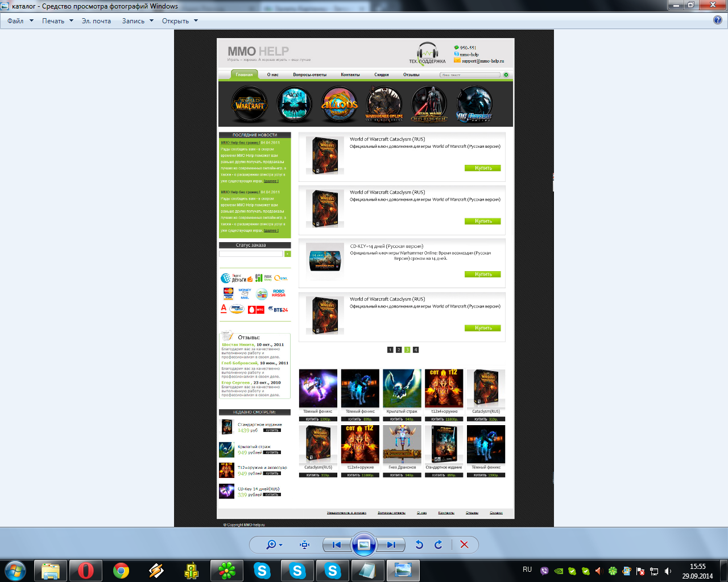Click the ВТБ24 payment logo
Screen dimensions: 728x582
(x=278, y=310)
